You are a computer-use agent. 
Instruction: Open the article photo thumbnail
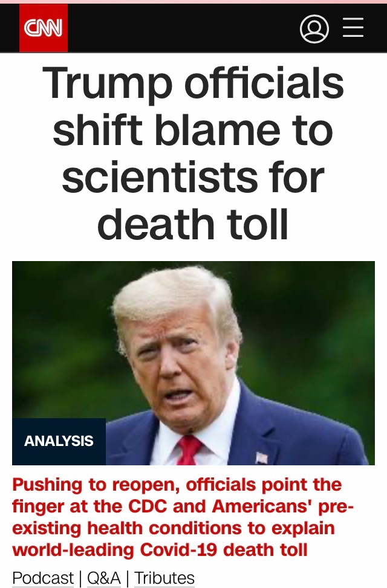pos(193,363)
